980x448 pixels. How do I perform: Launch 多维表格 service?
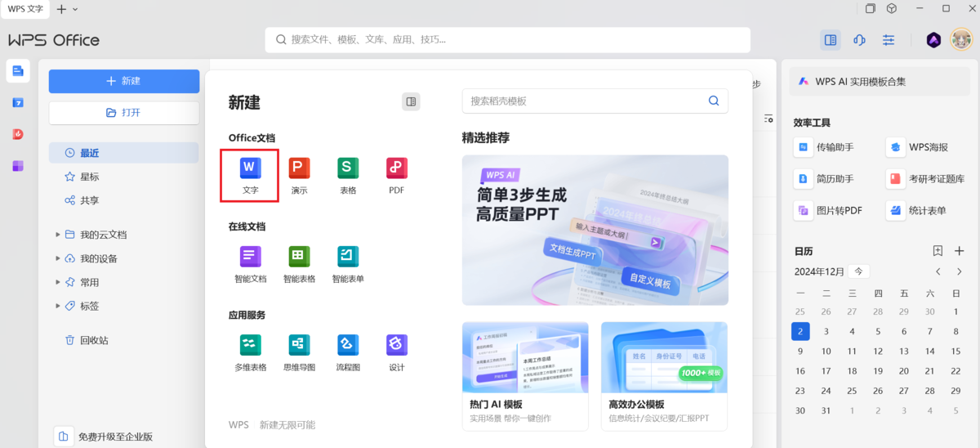(250, 352)
